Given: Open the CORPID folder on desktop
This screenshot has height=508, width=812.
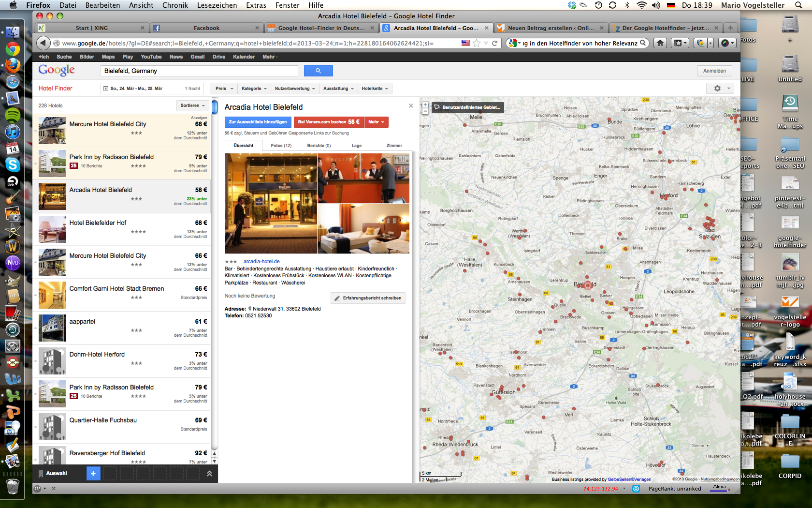Looking at the screenshot, I should 790,466.
